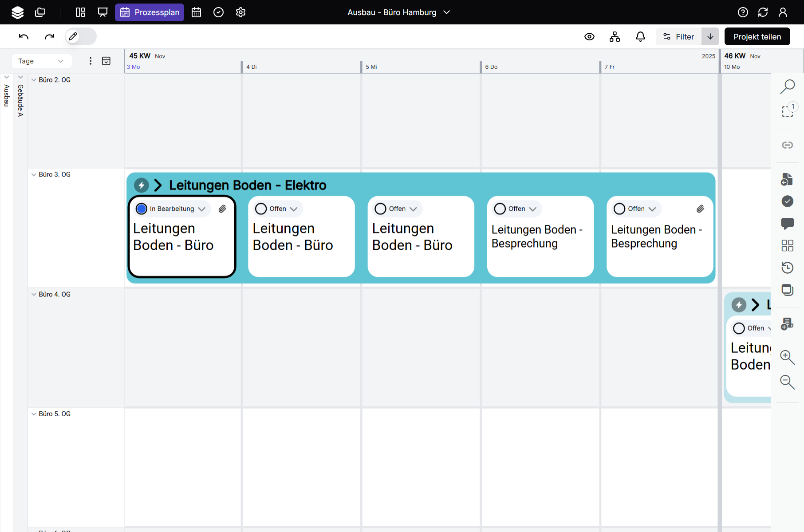
Task: Click the Projekt teilen button
Action: (757, 37)
